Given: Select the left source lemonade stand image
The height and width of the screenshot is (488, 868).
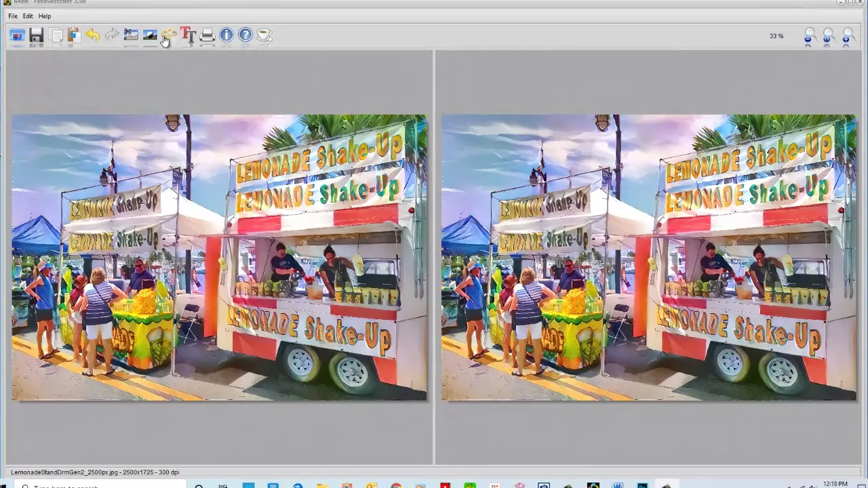Looking at the screenshot, I should click(219, 258).
